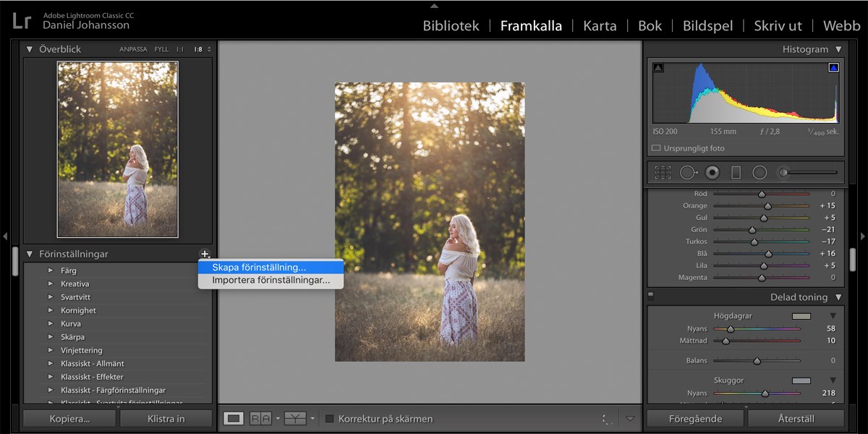Hide top module panel with arrow
The height and width of the screenshot is (434, 868).
tap(434, 5)
